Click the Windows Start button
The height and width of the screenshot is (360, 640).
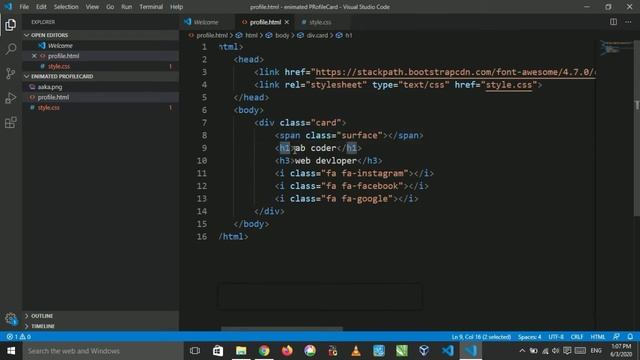(11, 351)
